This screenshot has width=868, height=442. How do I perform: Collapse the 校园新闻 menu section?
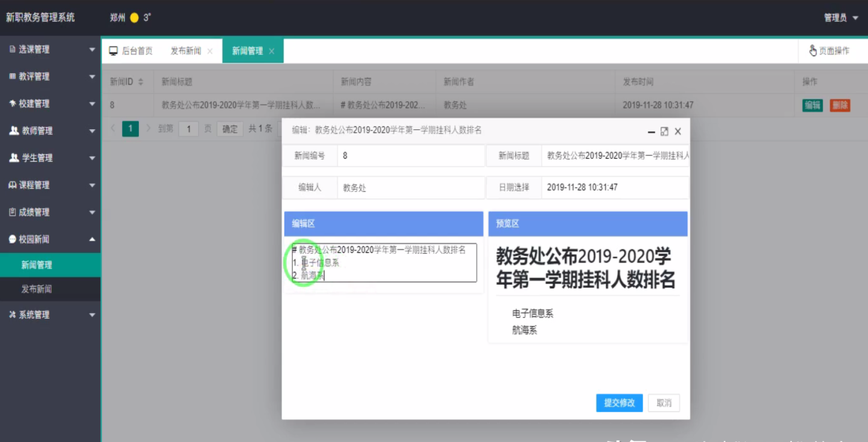pos(92,239)
